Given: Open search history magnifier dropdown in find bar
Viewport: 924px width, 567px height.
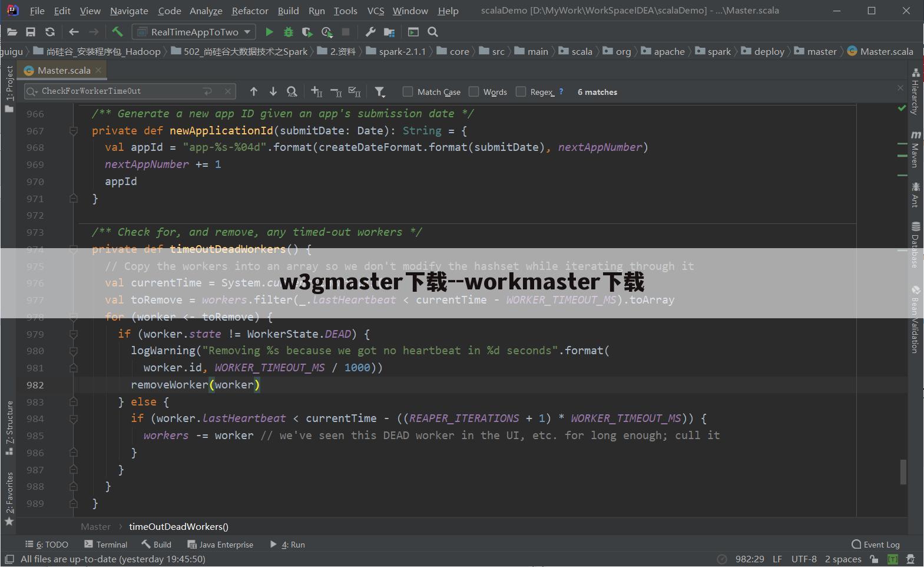Looking at the screenshot, I should click(x=32, y=91).
